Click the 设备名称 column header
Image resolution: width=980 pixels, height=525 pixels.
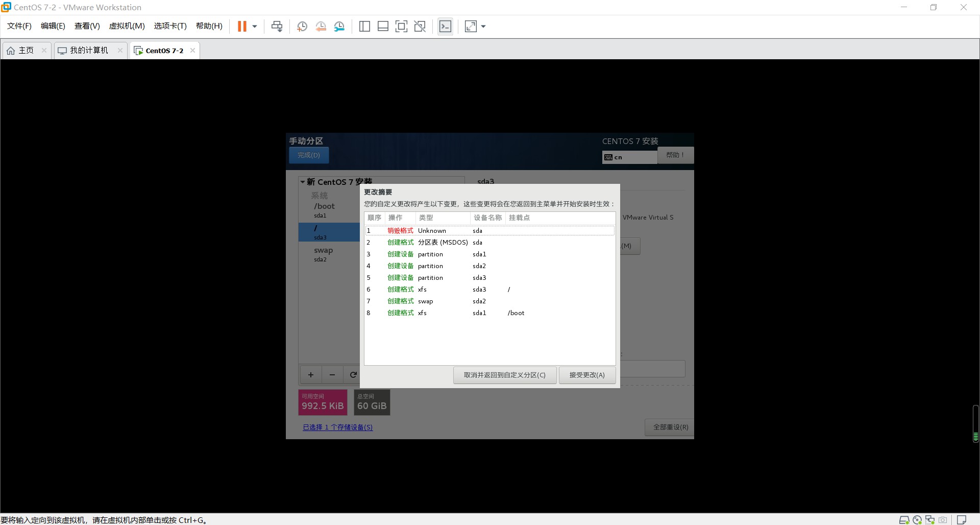tap(488, 218)
